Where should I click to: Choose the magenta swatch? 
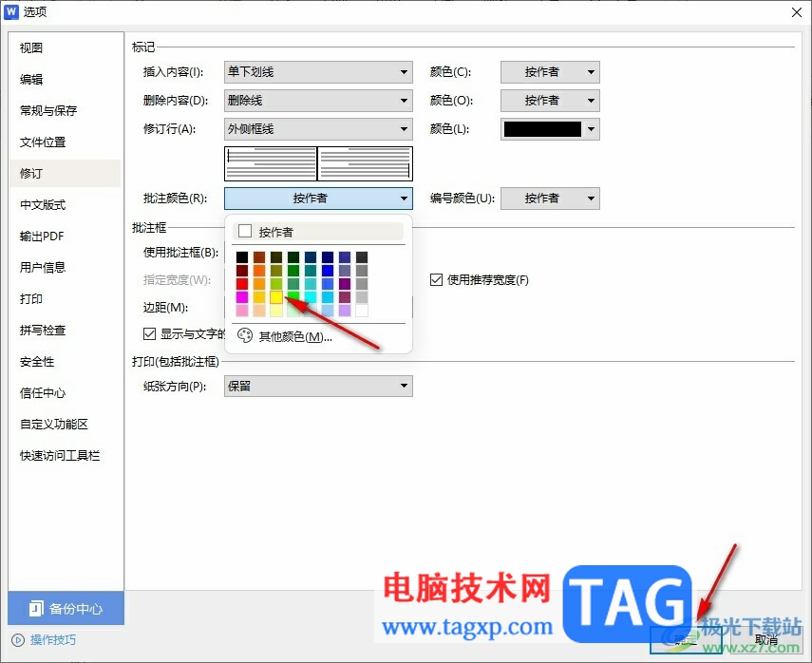pyautogui.click(x=242, y=296)
